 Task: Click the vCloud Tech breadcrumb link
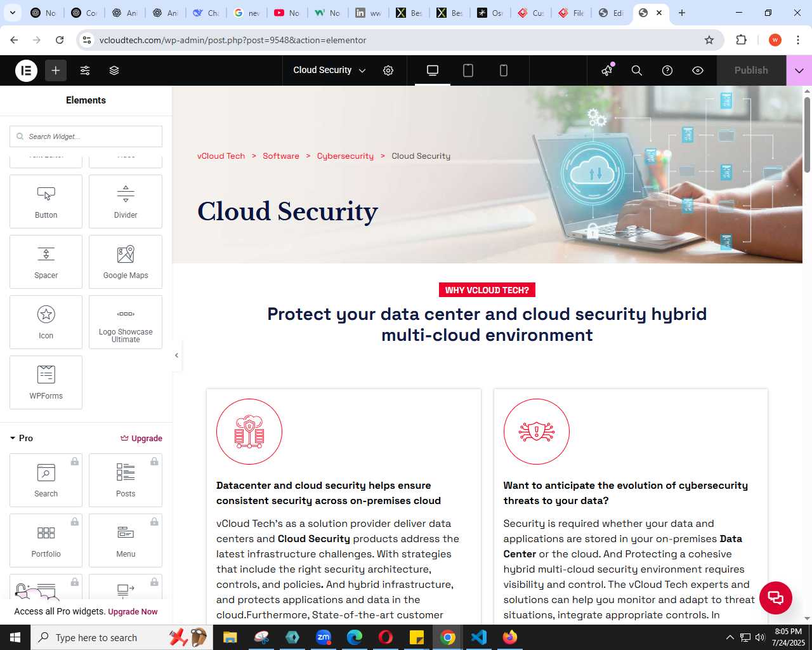[221, 156]
